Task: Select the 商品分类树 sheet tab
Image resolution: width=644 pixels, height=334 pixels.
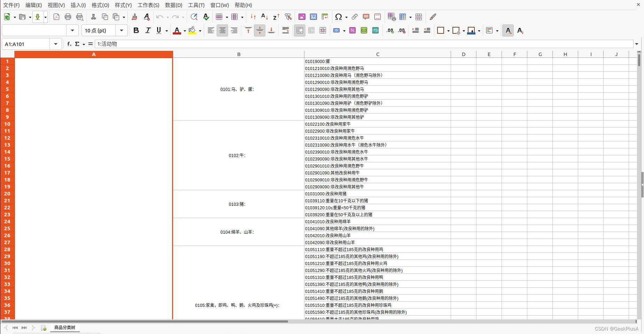Action: click(65, 327)
